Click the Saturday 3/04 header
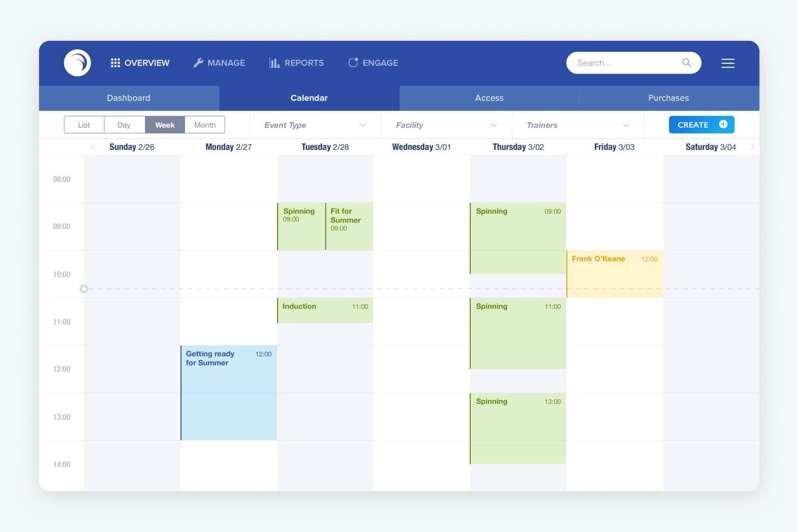798x532 pixels. click(711, 147)
